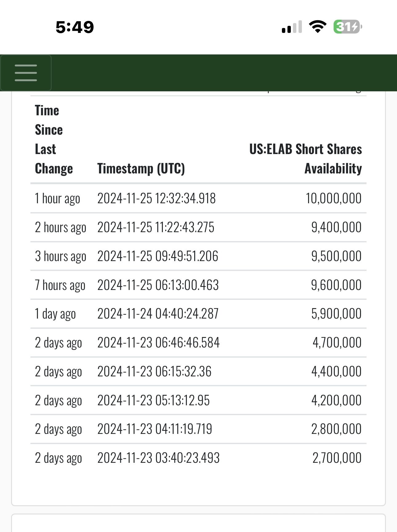Viewport: 397px width, 532px height.
Task: Select timestamp 2024-11-23 06:15:32.36
Action: point(154,371)
